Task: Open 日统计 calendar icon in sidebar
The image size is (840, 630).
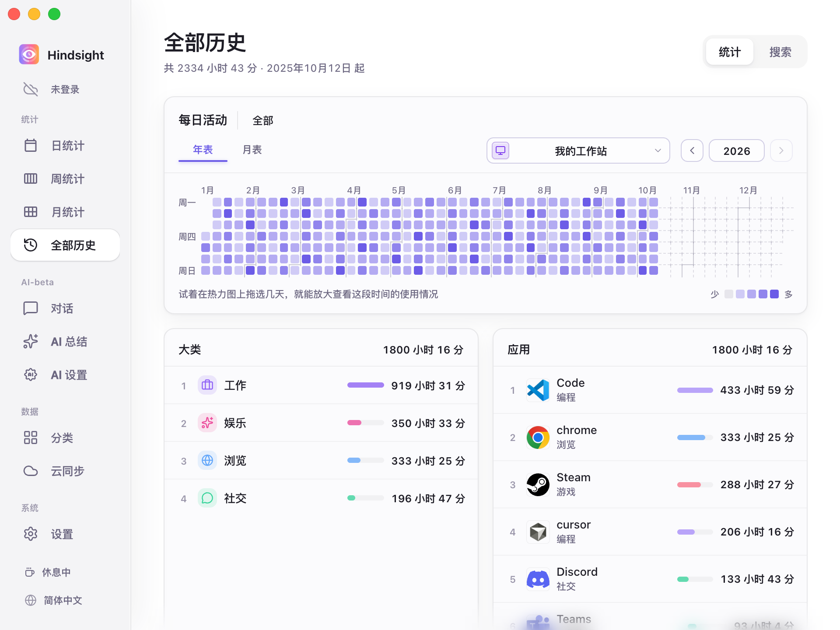Action: [x=31, y=145]
